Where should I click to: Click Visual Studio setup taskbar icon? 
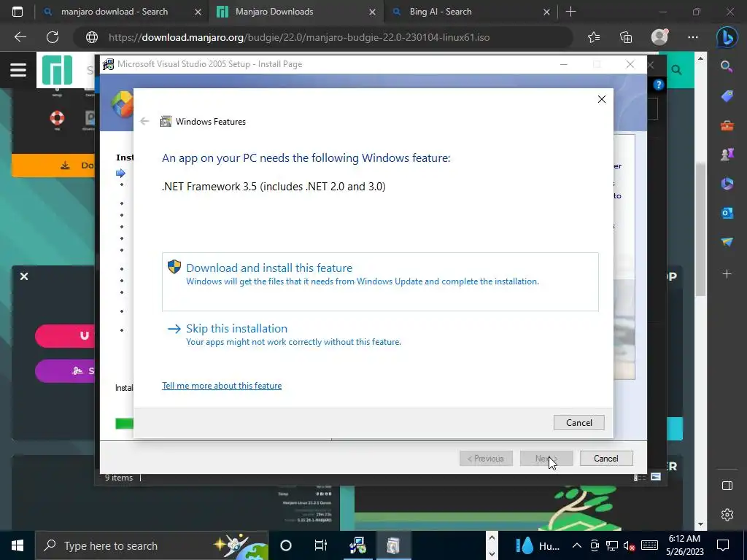click(357, 545)
